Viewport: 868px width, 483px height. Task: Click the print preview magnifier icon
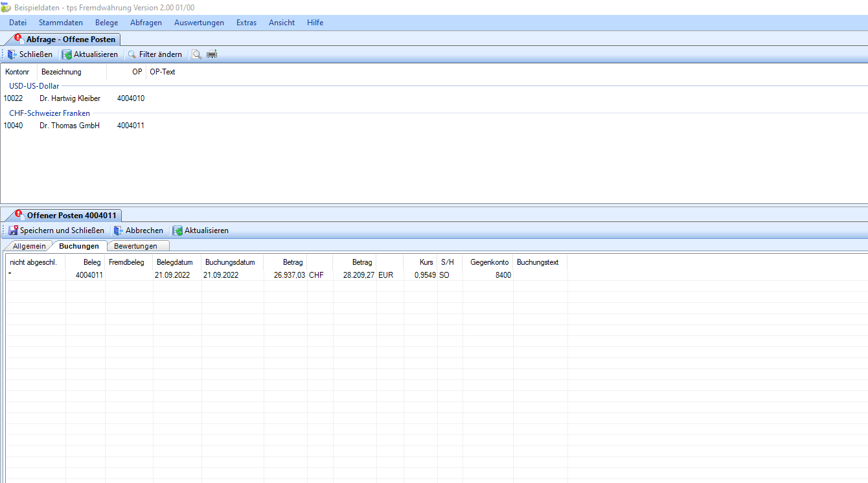point(197,54)
